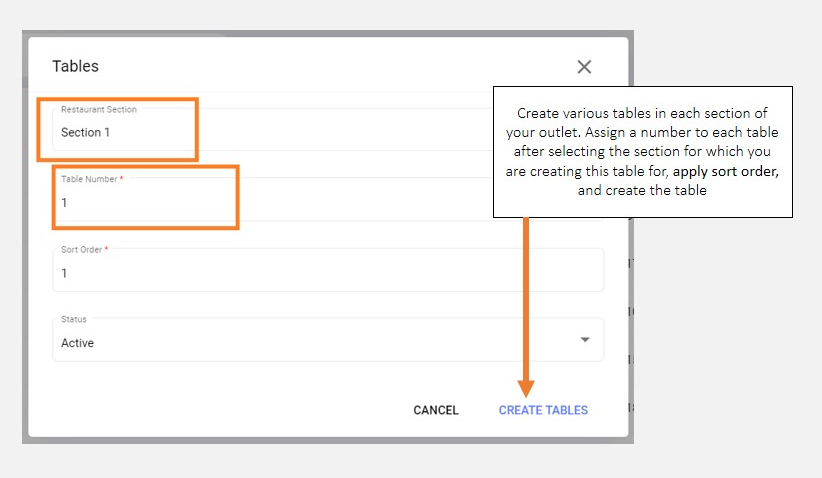Screen dimensions: 822x478
Task: Close the Tables dialog with the X icon
Action: [584, 67]
